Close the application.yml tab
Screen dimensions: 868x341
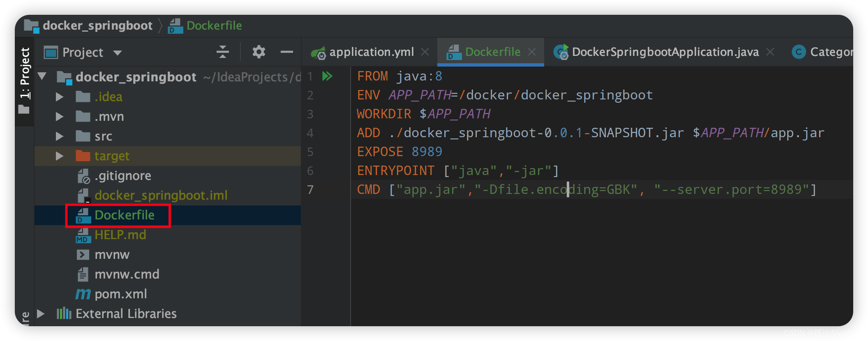[425, 52]
